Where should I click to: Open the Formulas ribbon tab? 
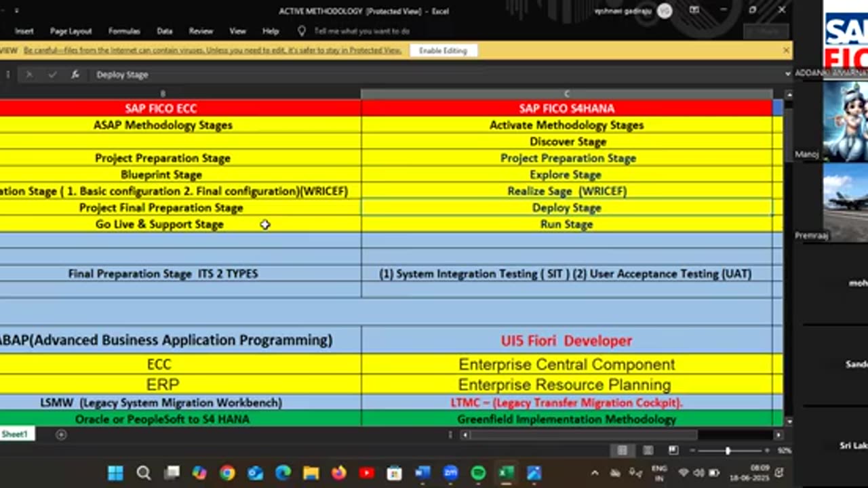pyautogui.click(x=124, y=31)
